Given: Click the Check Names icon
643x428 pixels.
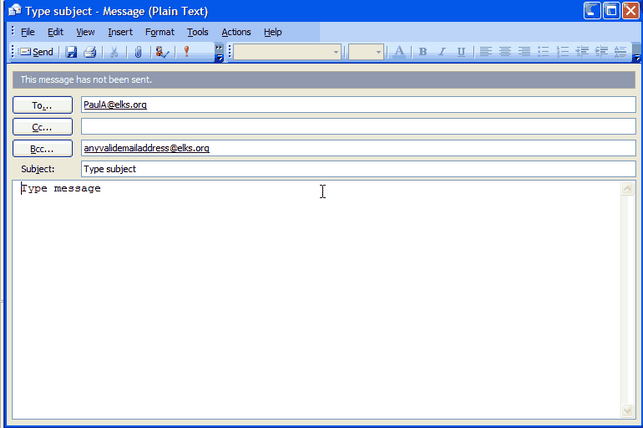Looking at the screenshot, I should coord(161,52).
